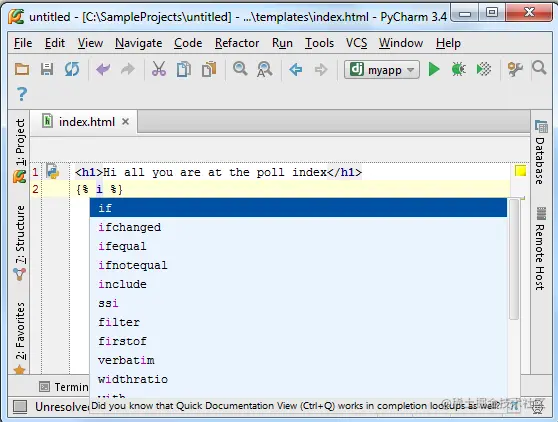558x422 pixels.
Task: Select the index.html editor tab
Action: point(84,122)
